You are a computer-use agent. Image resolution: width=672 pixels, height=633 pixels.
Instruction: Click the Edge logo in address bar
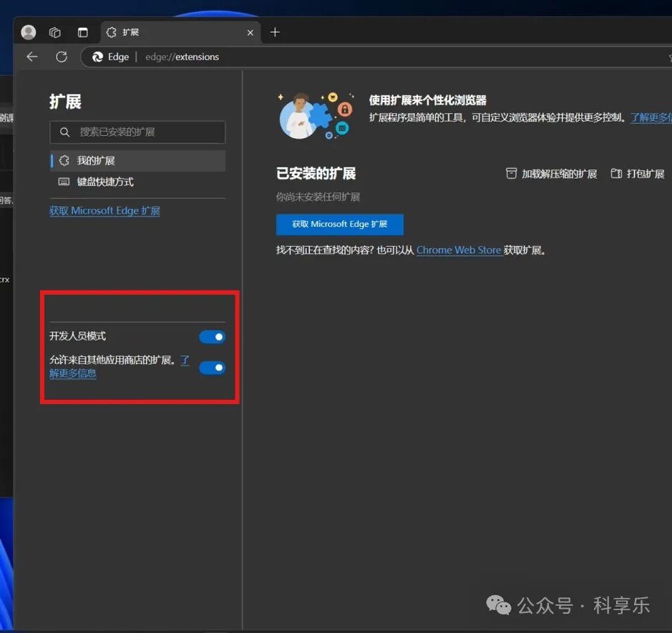point(98,57)
